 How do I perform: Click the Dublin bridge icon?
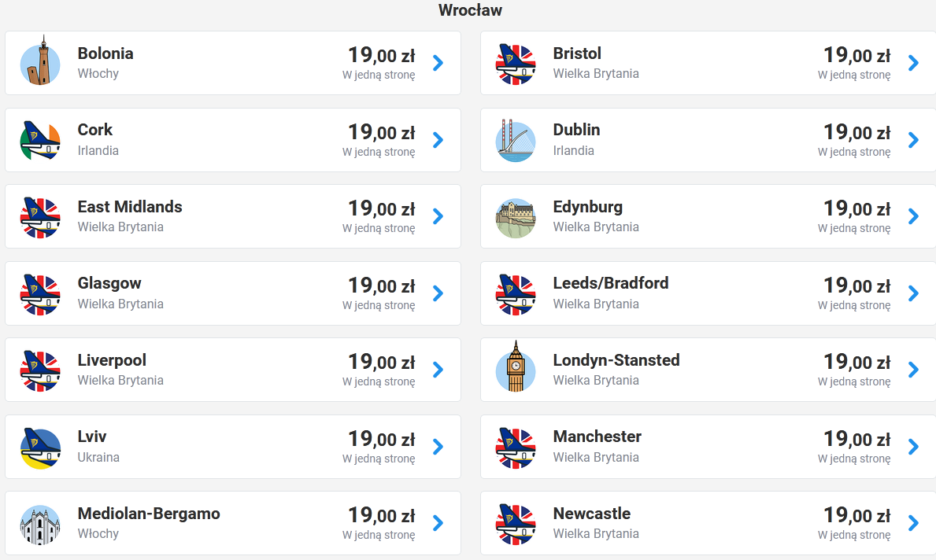click(x=515, y=141)
